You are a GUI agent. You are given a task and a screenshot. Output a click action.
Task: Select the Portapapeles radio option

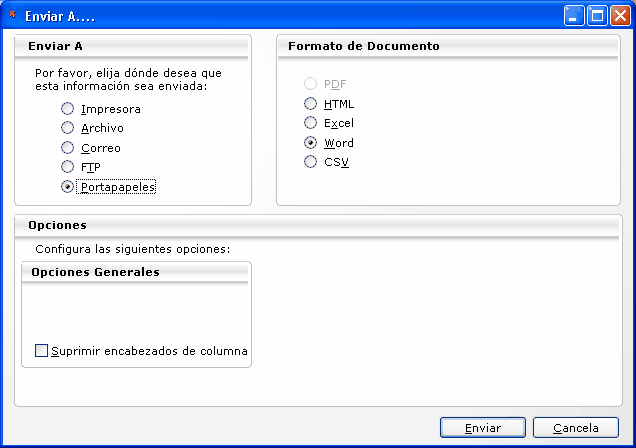pos(68,186)
